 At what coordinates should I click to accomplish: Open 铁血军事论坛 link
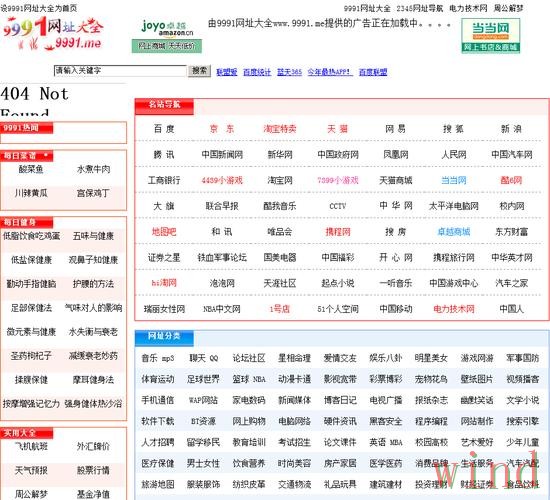coord(222,258)
